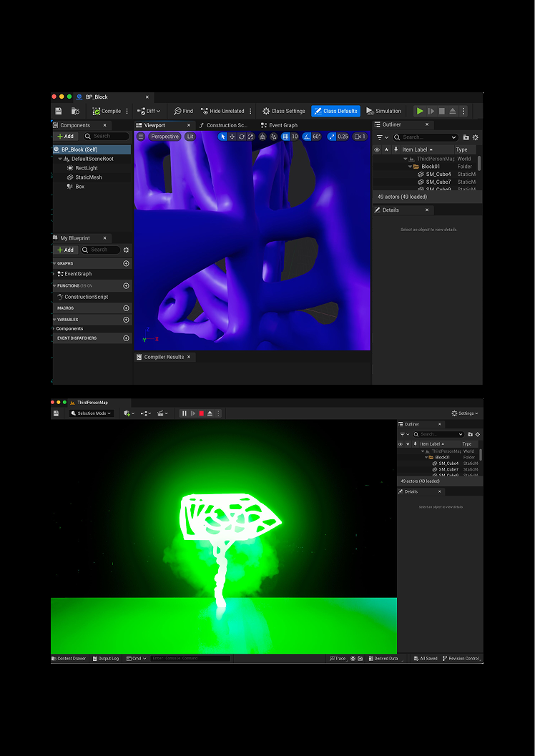Click the console command input field
This screenshot has width=535, height=756.
click(x=190, y=658)
